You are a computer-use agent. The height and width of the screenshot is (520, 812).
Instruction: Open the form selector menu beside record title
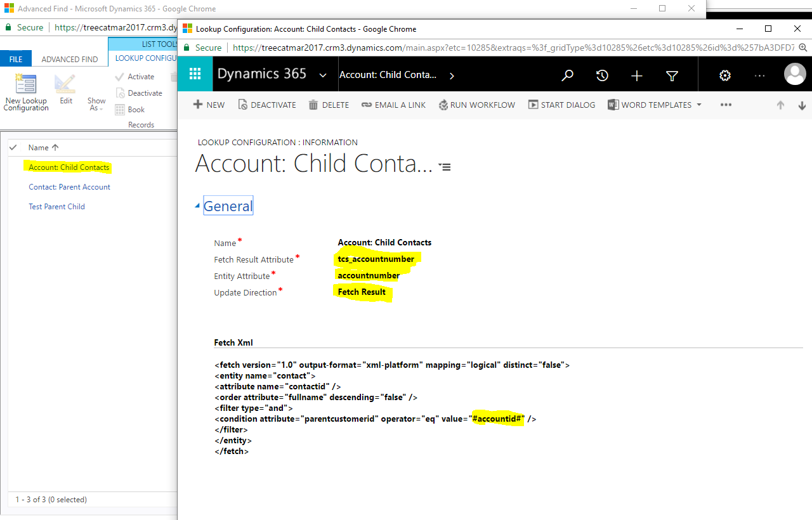445,167
